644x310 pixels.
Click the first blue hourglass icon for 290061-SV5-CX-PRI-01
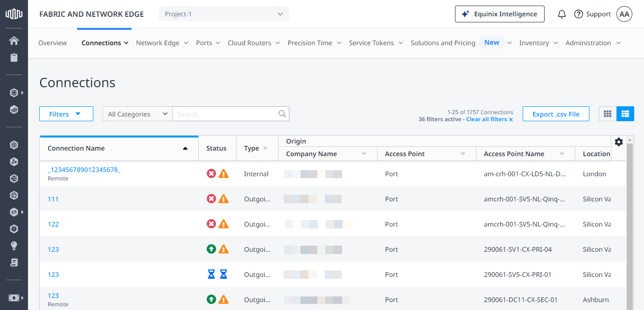tap(211, 275)
